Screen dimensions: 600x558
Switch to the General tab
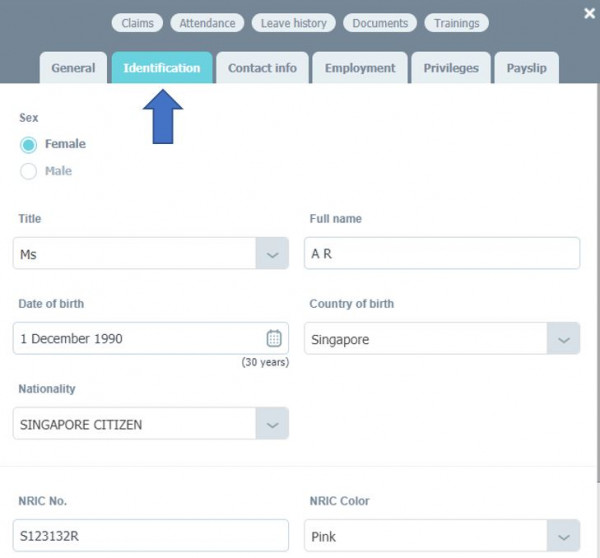73,68
